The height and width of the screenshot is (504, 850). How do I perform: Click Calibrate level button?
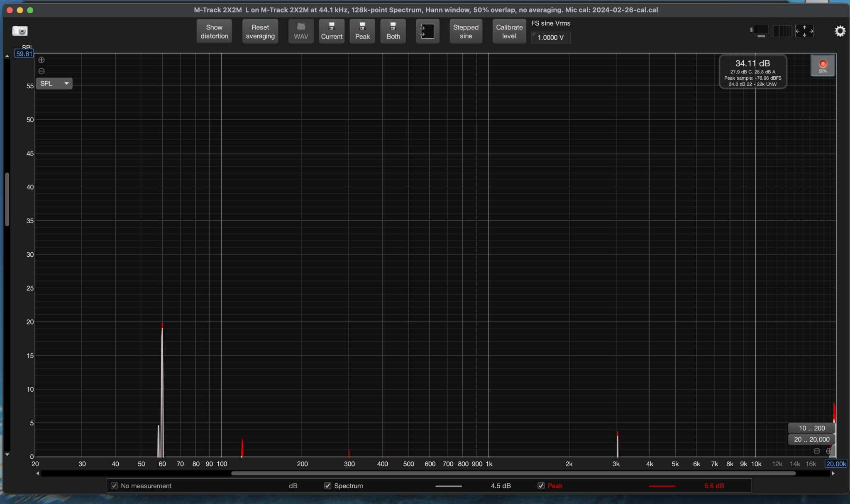click(509, 31)
